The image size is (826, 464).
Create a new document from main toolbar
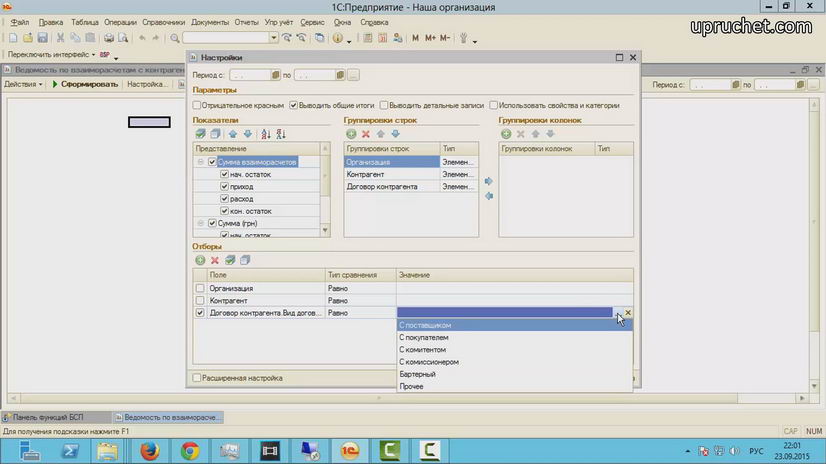click(x=13, y=38)
